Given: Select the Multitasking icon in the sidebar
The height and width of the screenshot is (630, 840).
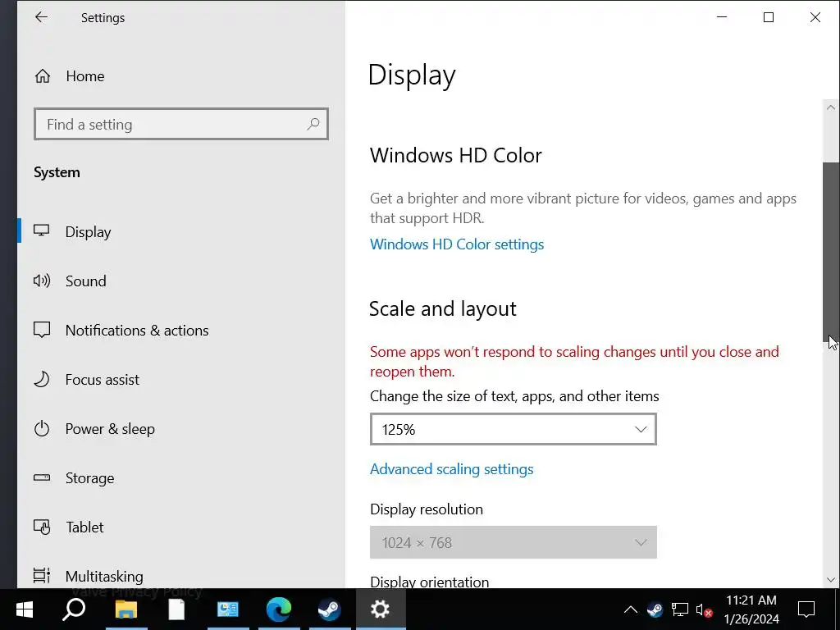Looking at the screenshot, I should click(42, 575).
